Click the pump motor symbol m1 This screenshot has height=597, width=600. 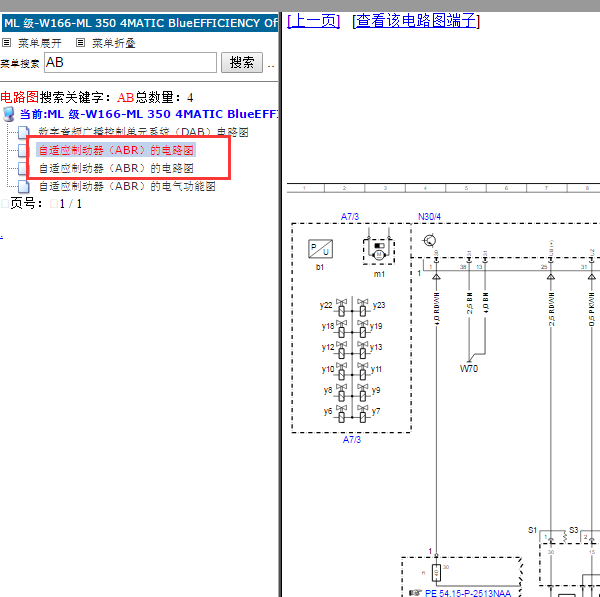coord(378,251)
